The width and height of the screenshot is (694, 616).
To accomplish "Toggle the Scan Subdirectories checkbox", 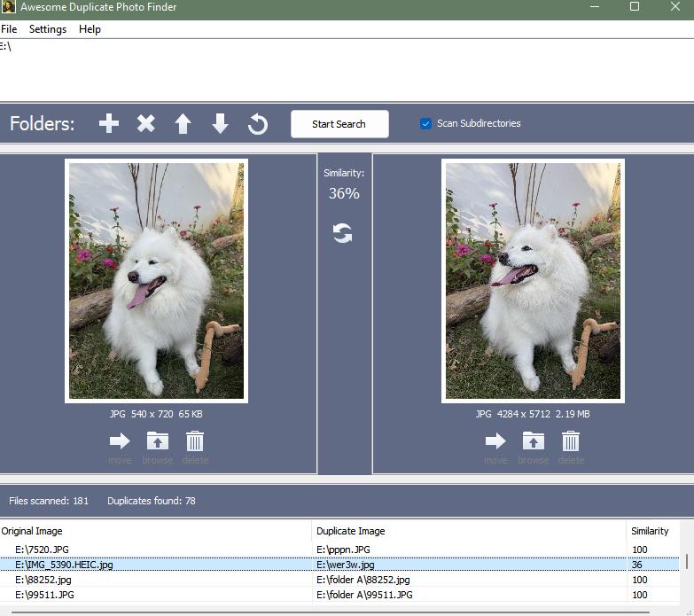I will coord(425,123).
